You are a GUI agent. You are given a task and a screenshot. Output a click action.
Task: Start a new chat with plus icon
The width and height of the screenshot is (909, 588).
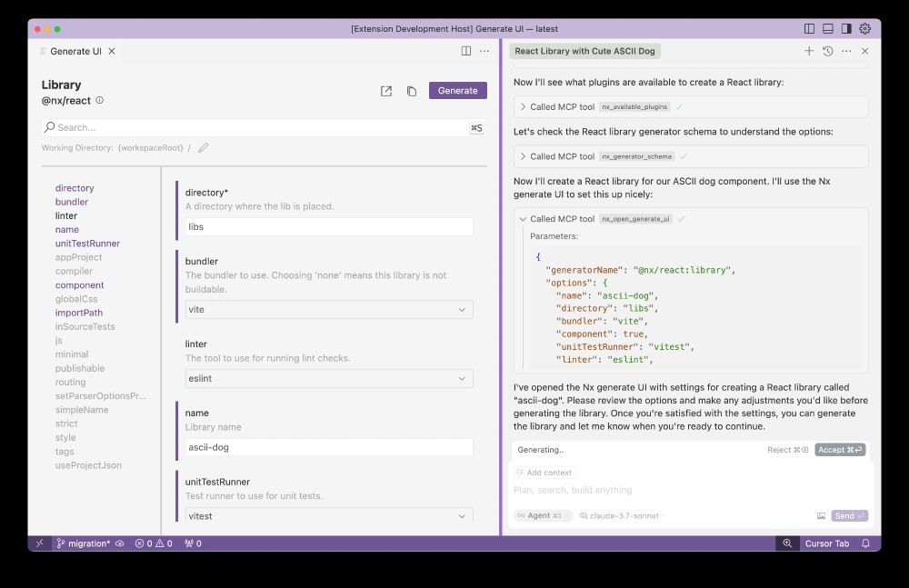coord(809,51)
